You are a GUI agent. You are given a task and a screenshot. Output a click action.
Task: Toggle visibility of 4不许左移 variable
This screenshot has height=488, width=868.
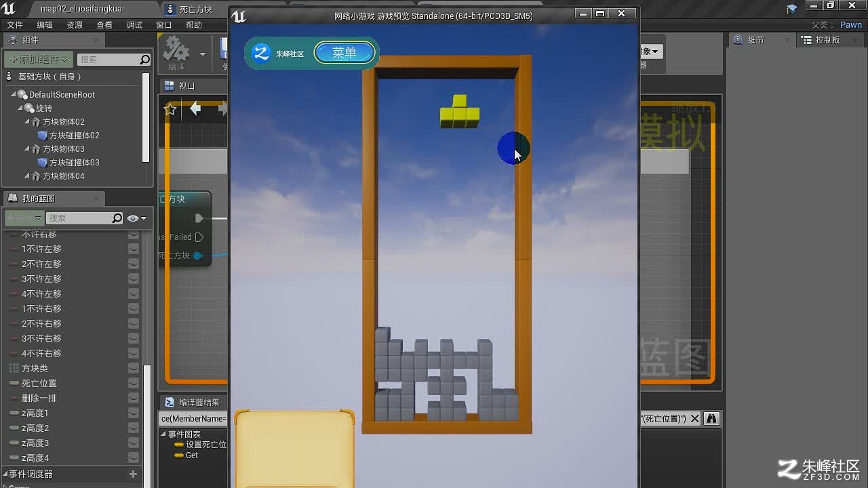(134, 294)
